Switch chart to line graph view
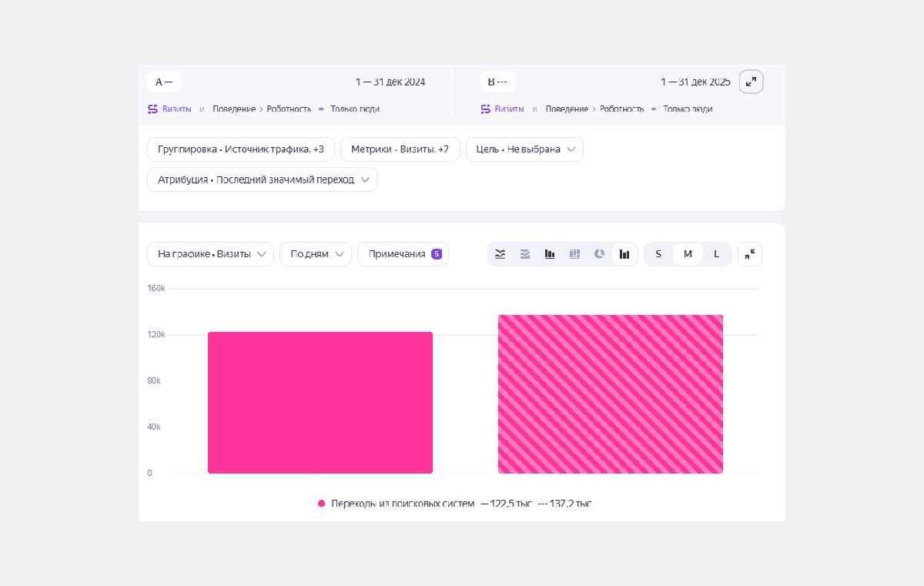This screenshot has height=586, width=924. click(x=500, y=254)
